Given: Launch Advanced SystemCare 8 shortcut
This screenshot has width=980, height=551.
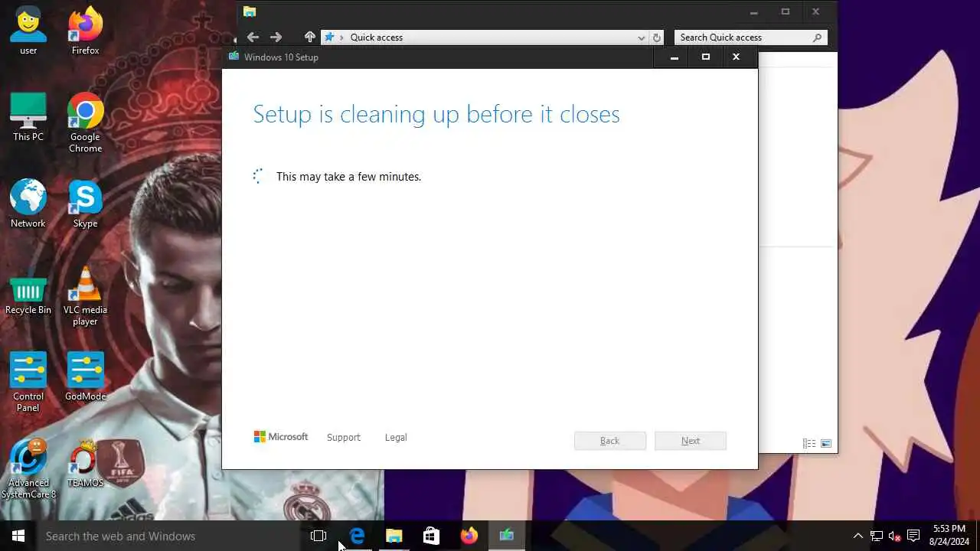Looking at the screenshot, I should click(28, 468).
